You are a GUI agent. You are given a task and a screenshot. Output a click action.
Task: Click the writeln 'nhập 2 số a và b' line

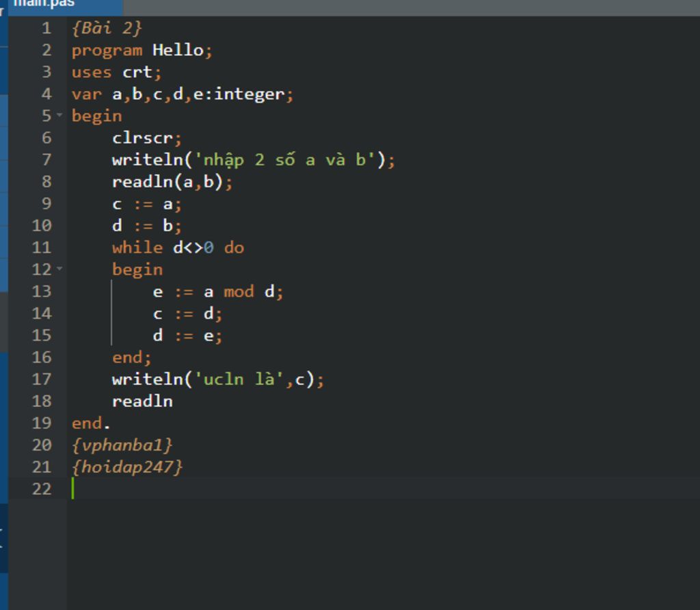(254, 160)
